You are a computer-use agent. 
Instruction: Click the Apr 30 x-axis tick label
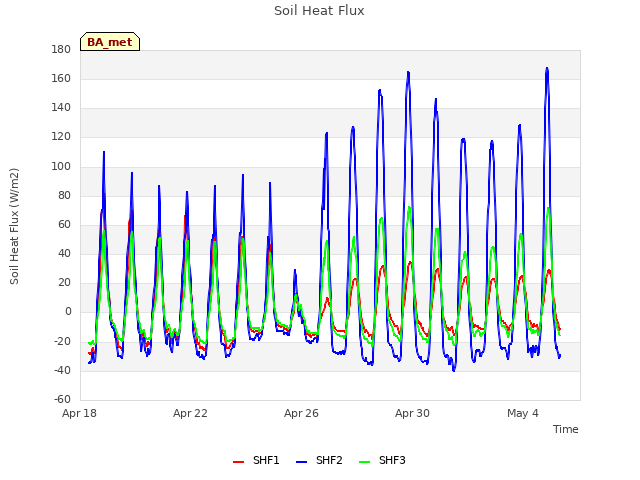click(412, 413)
